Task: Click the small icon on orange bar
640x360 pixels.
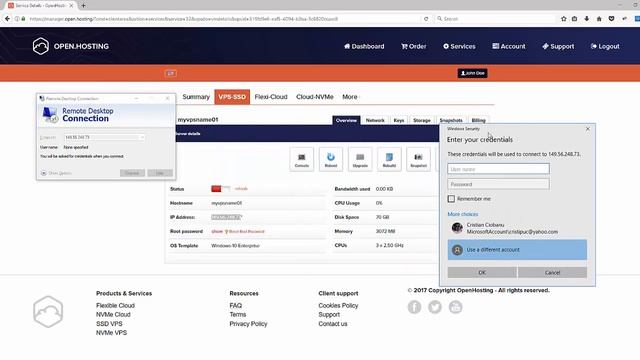Action: click(x=171, y=73)
